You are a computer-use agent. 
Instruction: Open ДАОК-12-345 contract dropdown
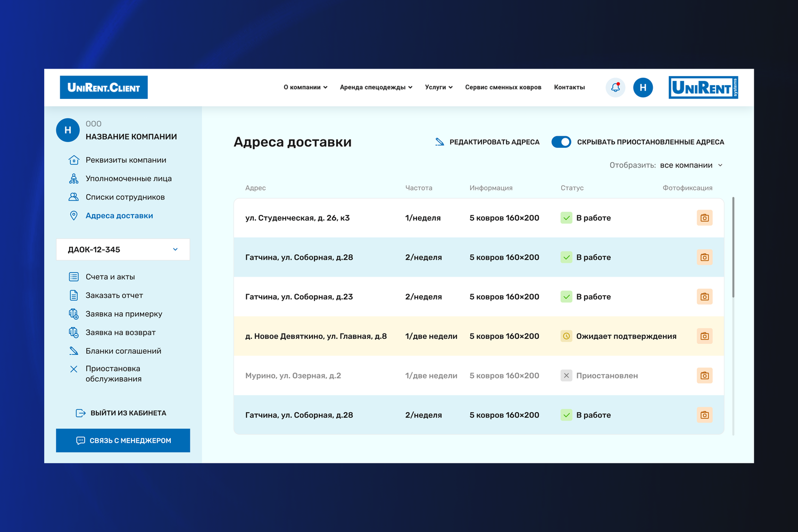click(x=123, y=250)
